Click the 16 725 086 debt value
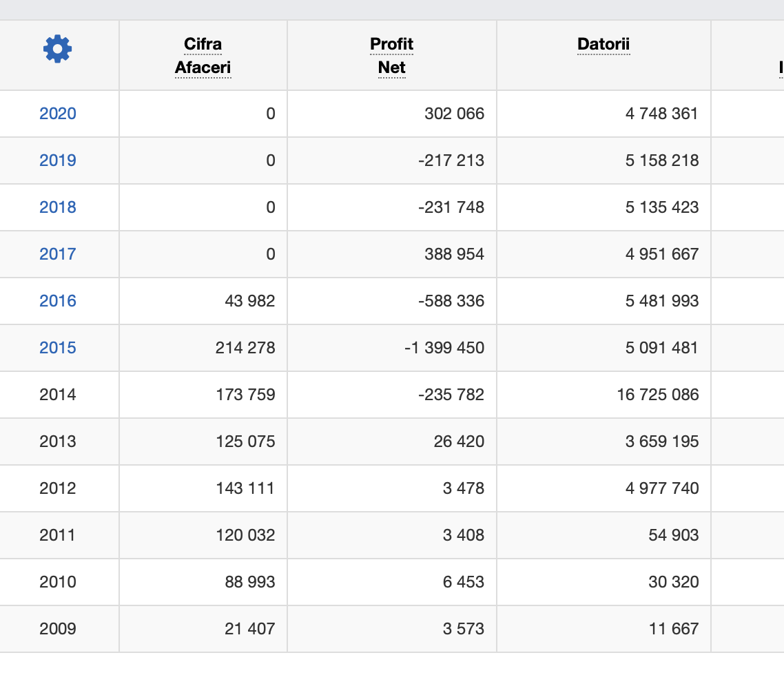This screenshot has height=675, width=784. [657, 395]
